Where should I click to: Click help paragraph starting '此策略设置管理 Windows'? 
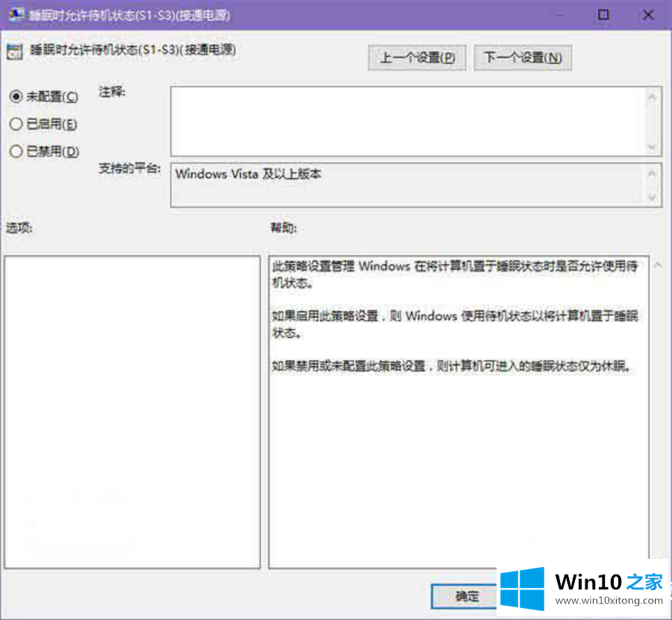tap(455, 274)
